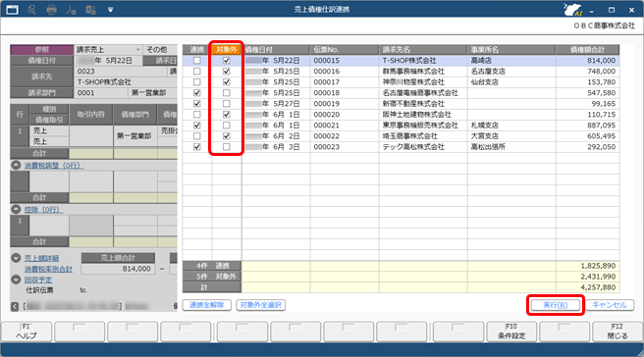Viewport: 644px width, 357px height.
Task: Uncheck 対象外 checkbox for slip 000022
Action: [227, 135]
